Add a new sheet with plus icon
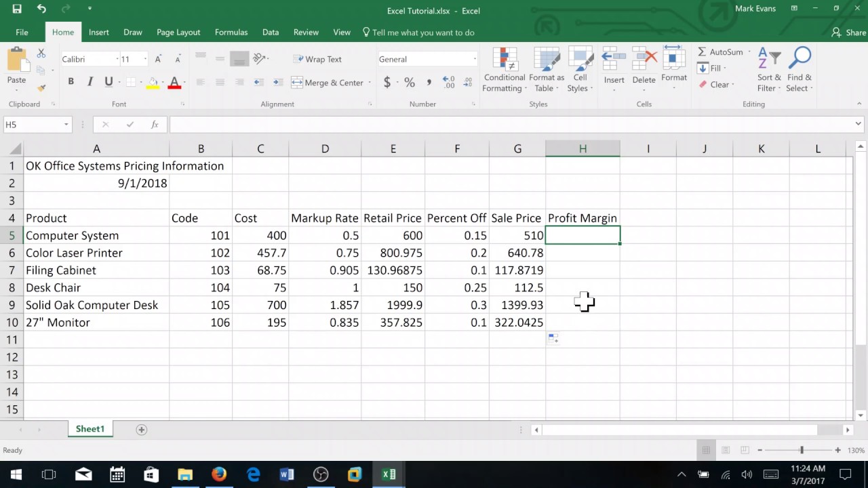Screen dimensions: 868x488 pos(142,430)
